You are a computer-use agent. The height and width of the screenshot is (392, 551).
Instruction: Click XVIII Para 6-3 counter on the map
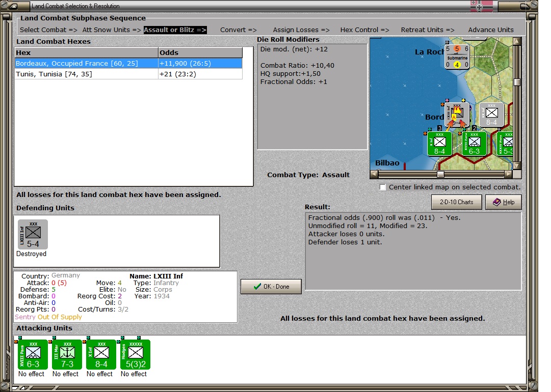click(x=475, y=144)
